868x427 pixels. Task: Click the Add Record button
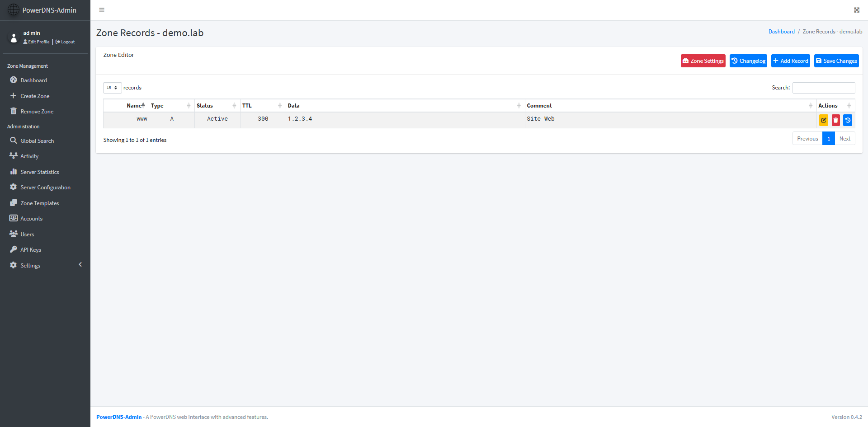790,61
